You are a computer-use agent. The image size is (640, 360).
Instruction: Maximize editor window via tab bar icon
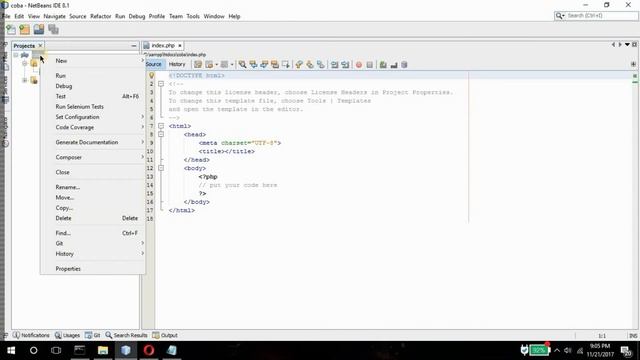pos(634,44)
